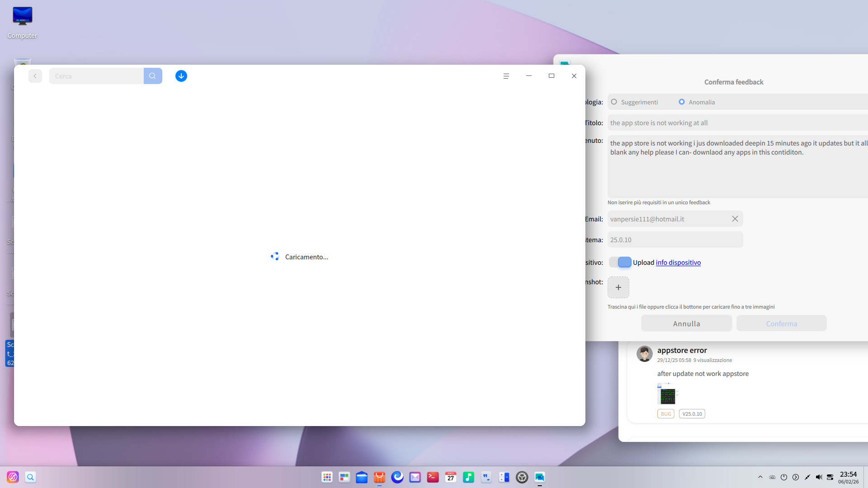868x488 pixels.
Task: Click the back arrow in the app store
Action: 35,75
